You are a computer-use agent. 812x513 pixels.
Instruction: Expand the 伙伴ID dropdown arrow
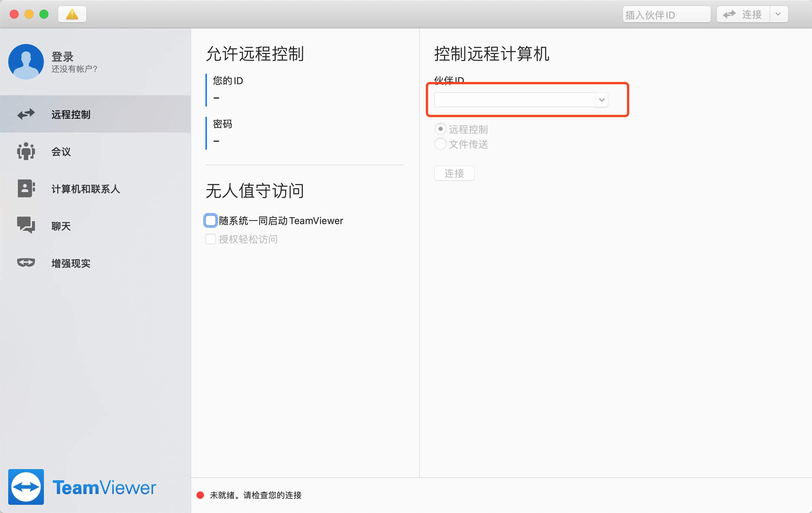[602, 100]
